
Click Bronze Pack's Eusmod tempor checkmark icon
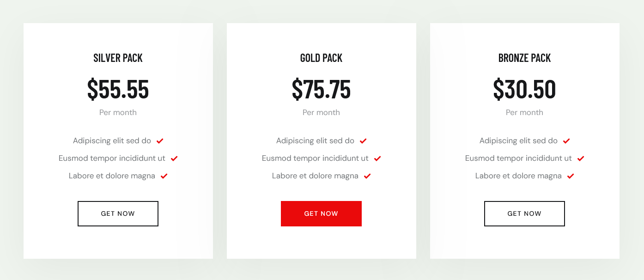click(581, 158)
